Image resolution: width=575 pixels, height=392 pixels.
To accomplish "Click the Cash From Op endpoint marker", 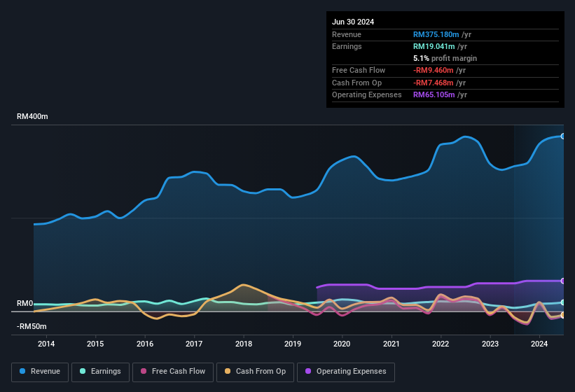I will [563, 315].
